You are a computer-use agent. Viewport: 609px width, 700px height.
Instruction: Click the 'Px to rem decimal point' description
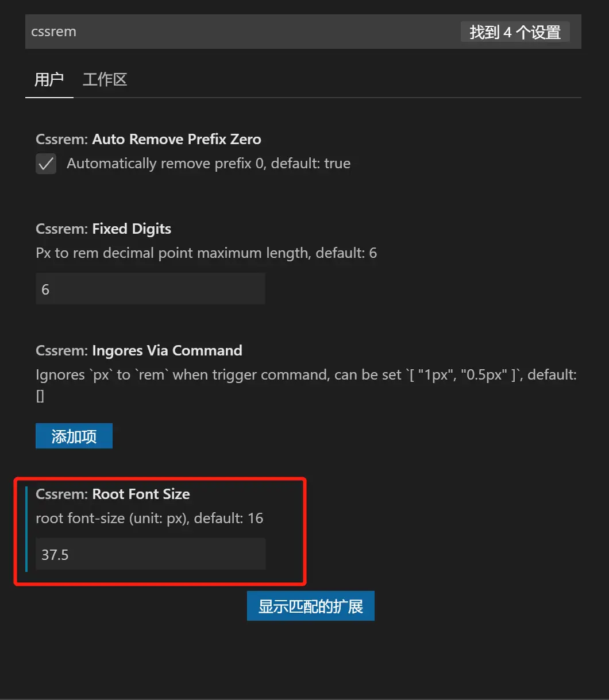206,253
